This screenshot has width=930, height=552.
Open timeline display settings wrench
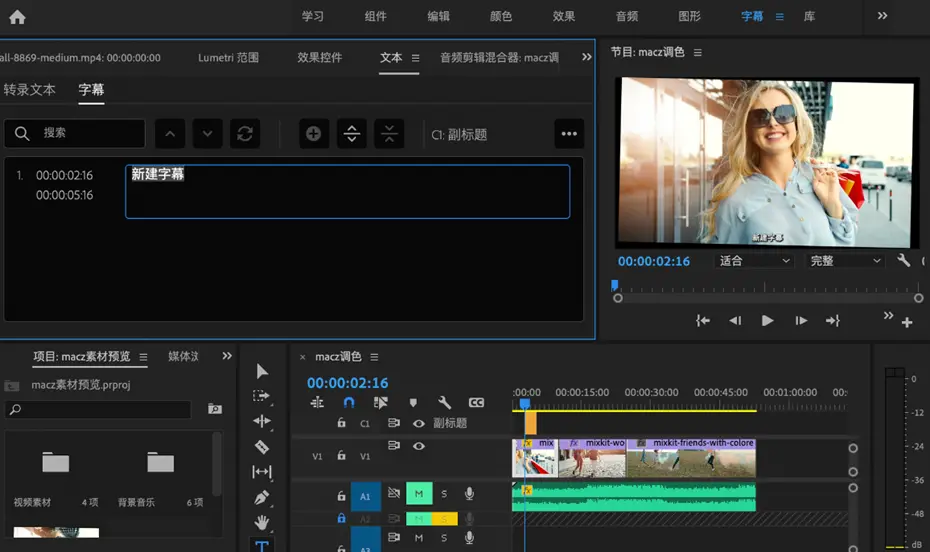[x=444, y=403]
